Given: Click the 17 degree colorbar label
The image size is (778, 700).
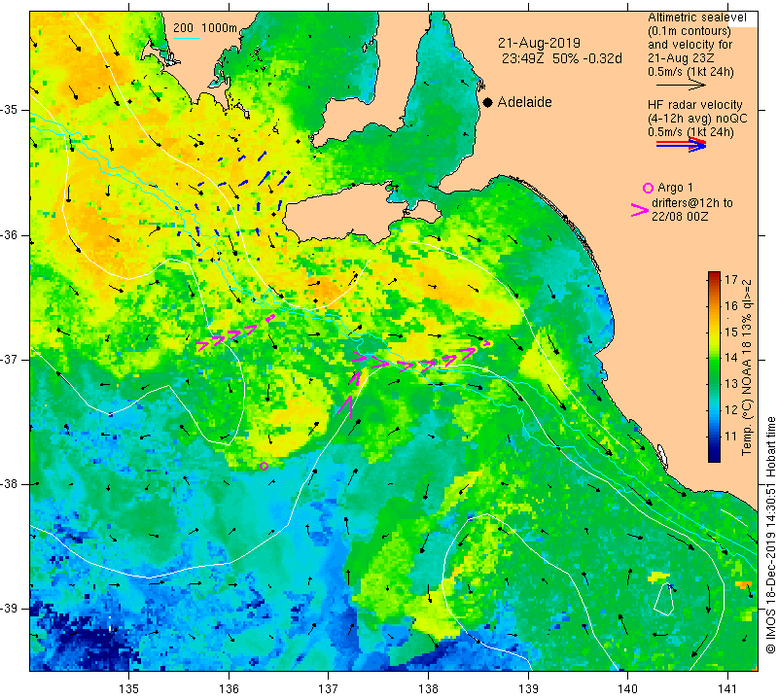Looking at the screenshot, I should [x=731, y=279].
